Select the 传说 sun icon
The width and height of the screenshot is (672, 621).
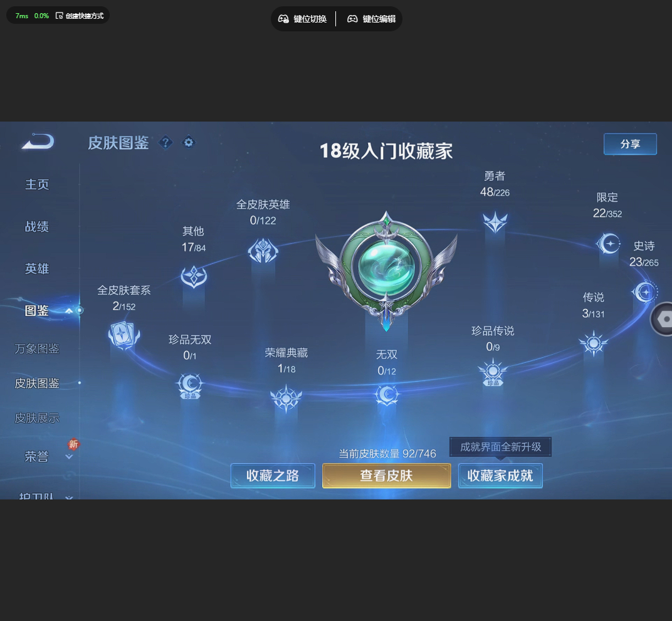pyautogui.click(x=593, y=343)
